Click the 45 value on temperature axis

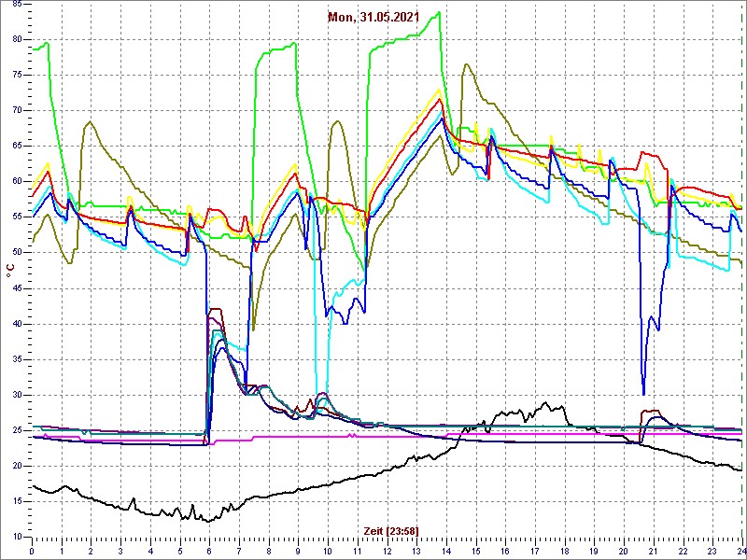(18, 288)
